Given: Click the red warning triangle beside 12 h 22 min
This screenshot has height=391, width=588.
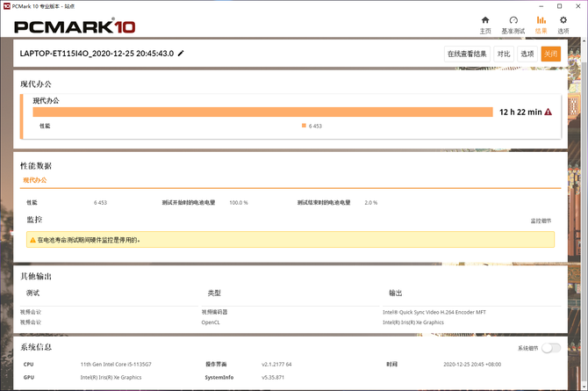Looking at the screenshot, I should tap(549, 112).
